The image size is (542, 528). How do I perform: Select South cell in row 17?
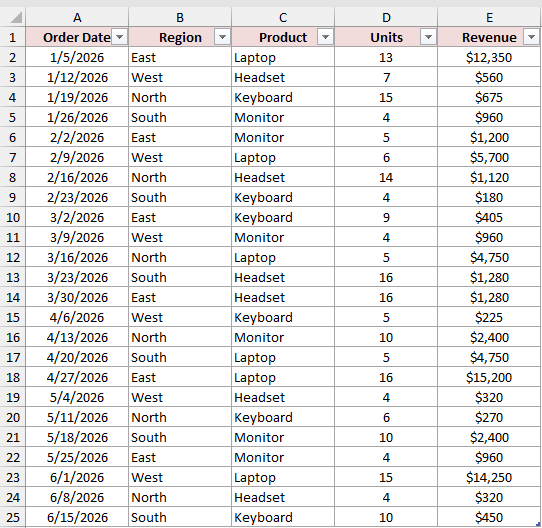[x=180, y=357]
